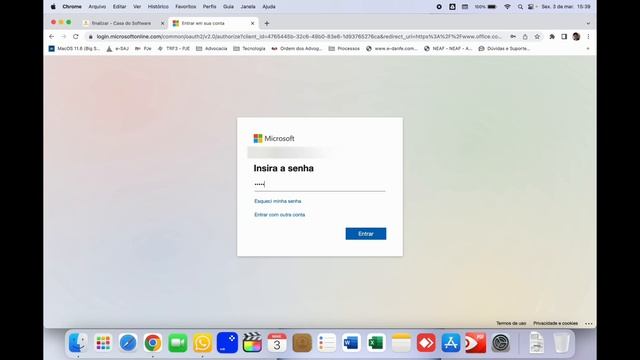
Task: Open the Favoritos menu
Action: tap(186, 7)
